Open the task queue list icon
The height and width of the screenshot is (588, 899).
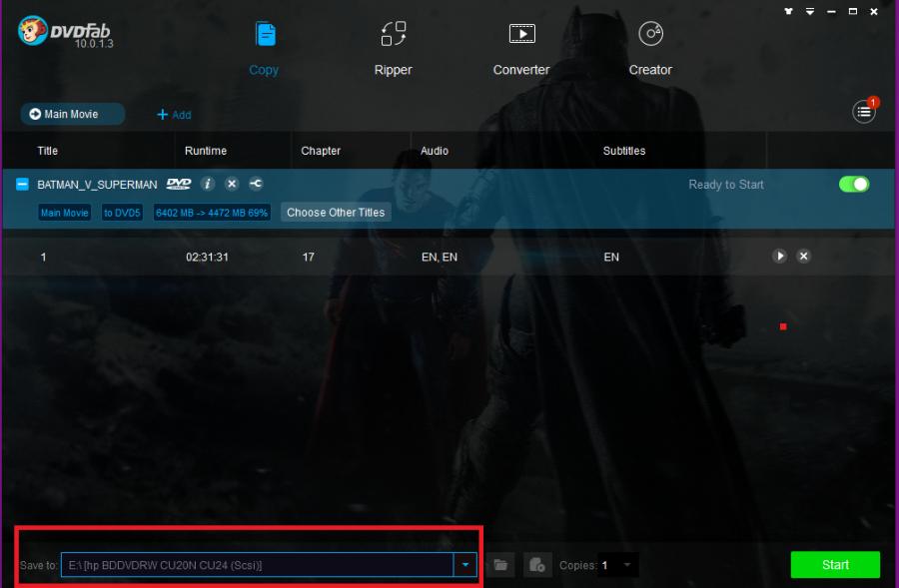pyautogui.click(x=863, y=112)
